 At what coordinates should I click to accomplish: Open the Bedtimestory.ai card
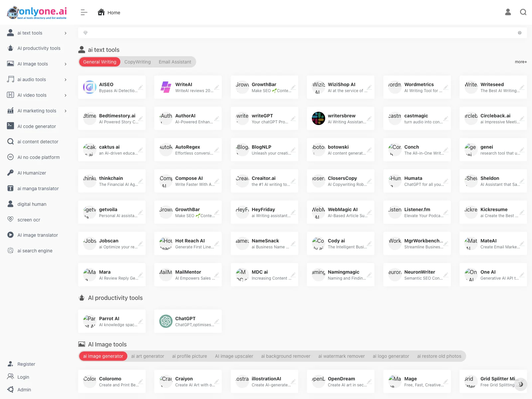[112, 118]
